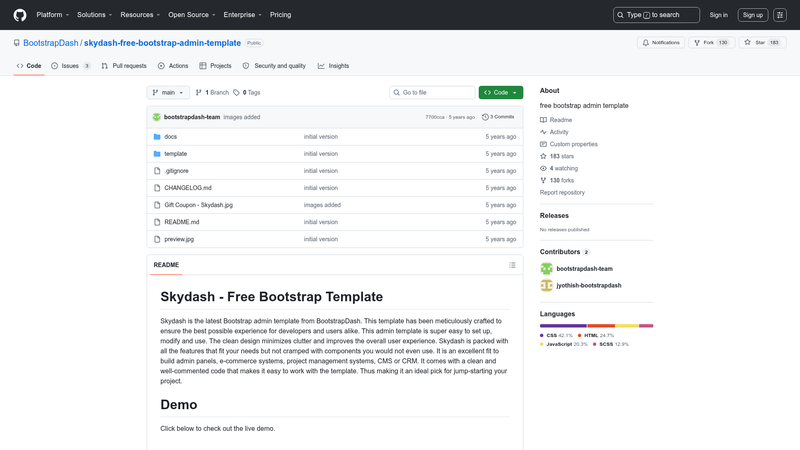
Task: Open bootstrapdash-team avatar in commit bar
Action: pos(157,117)
